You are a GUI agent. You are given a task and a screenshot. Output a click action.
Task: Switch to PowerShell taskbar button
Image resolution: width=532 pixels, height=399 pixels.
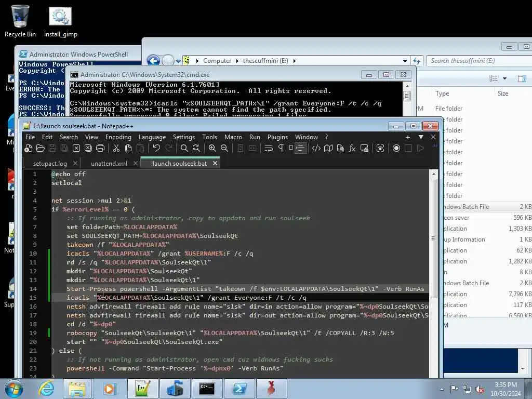239,389
